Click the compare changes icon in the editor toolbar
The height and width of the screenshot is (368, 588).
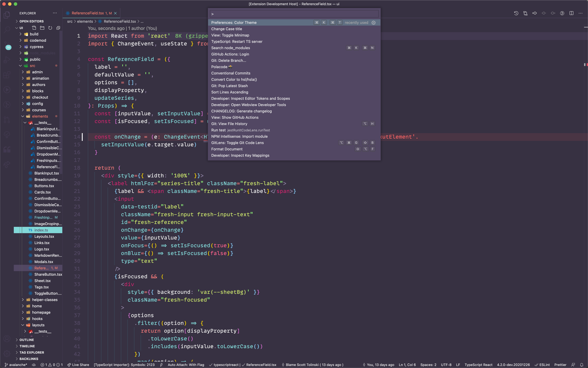[525, 13]
